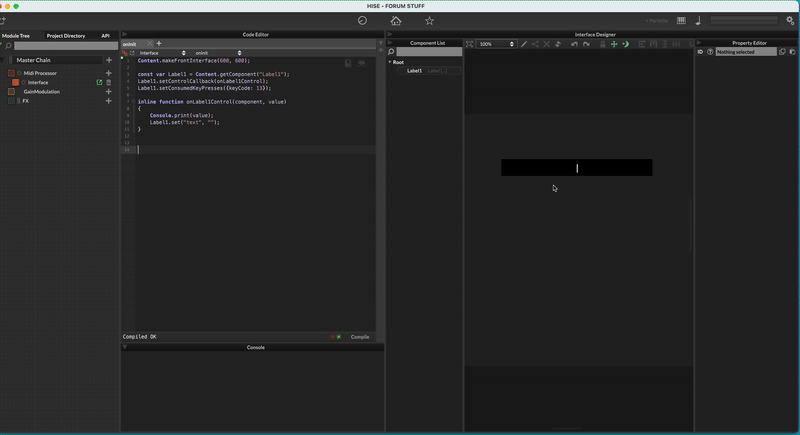This screenshot has width=800, height=435.
Task: Delete the Interface script via its trash icon
Action: (x=109, y=82)
